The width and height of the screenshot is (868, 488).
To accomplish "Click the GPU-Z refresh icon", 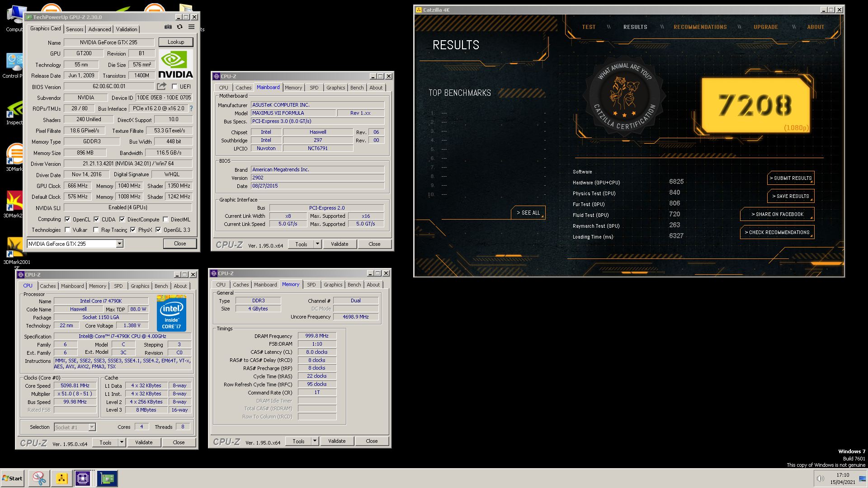I will (179, 27).
